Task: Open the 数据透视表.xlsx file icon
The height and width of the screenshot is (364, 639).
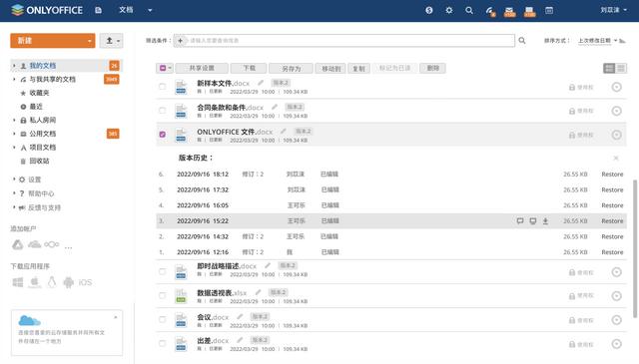Action: click(181, 296)
